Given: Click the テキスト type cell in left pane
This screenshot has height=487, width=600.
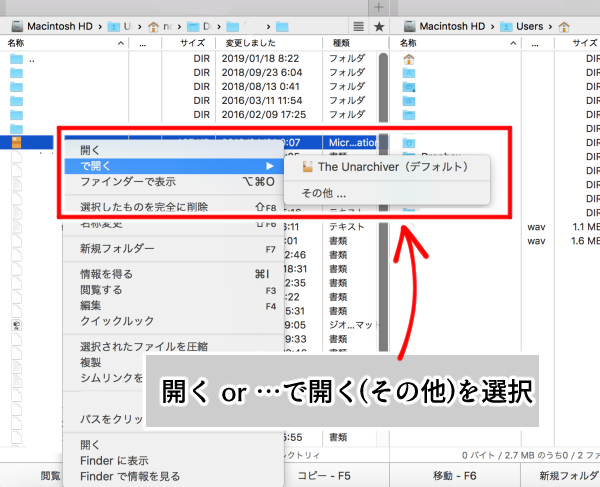Looking at the screenshot, I should (347, 227).
